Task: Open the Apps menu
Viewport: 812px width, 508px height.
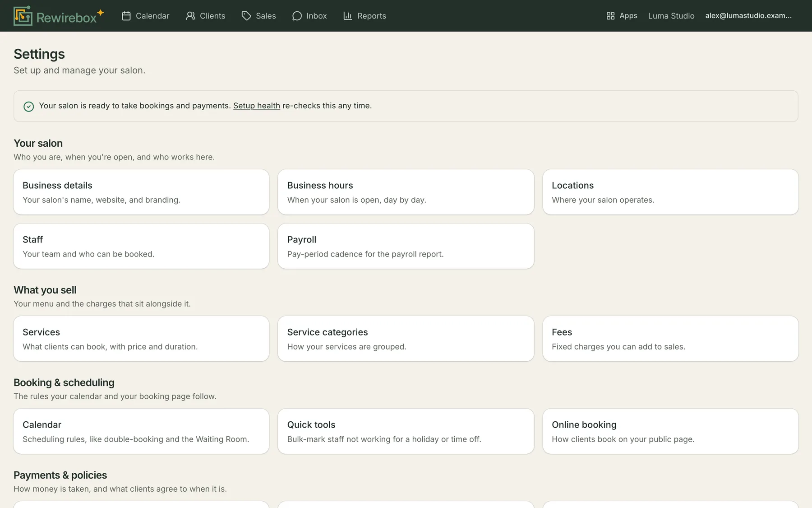Action: (622, 16)
